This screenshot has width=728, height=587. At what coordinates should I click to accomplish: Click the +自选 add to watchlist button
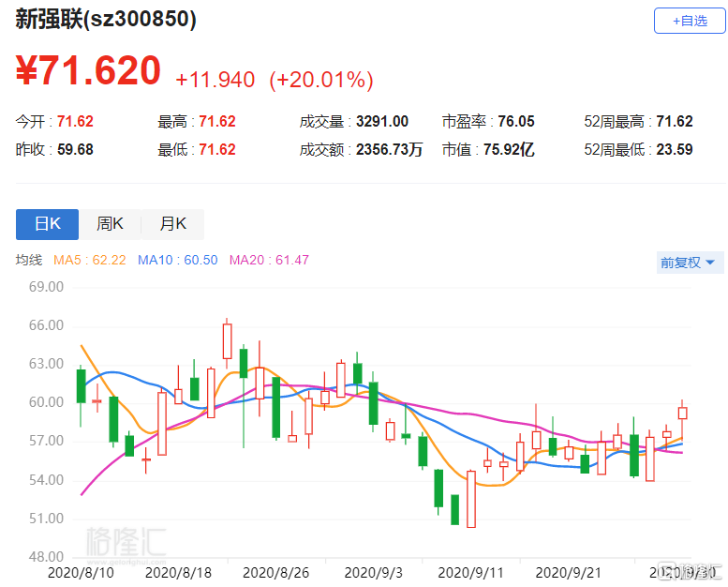pyautogui.click(x=689, y=21)
